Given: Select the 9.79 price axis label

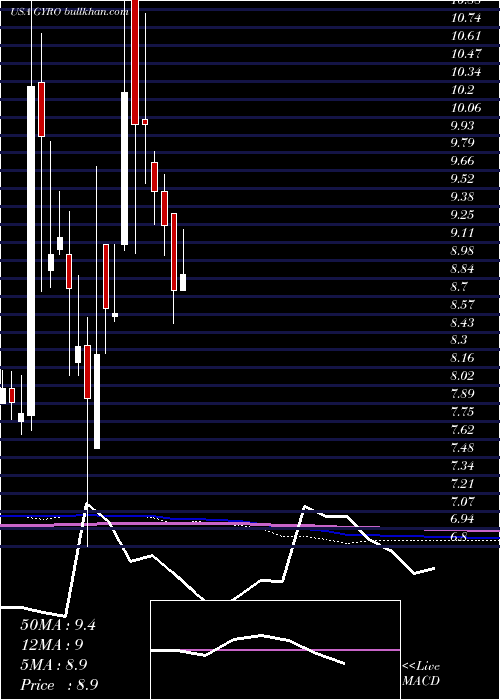Looking at the screenshot, I should point(462,143).
